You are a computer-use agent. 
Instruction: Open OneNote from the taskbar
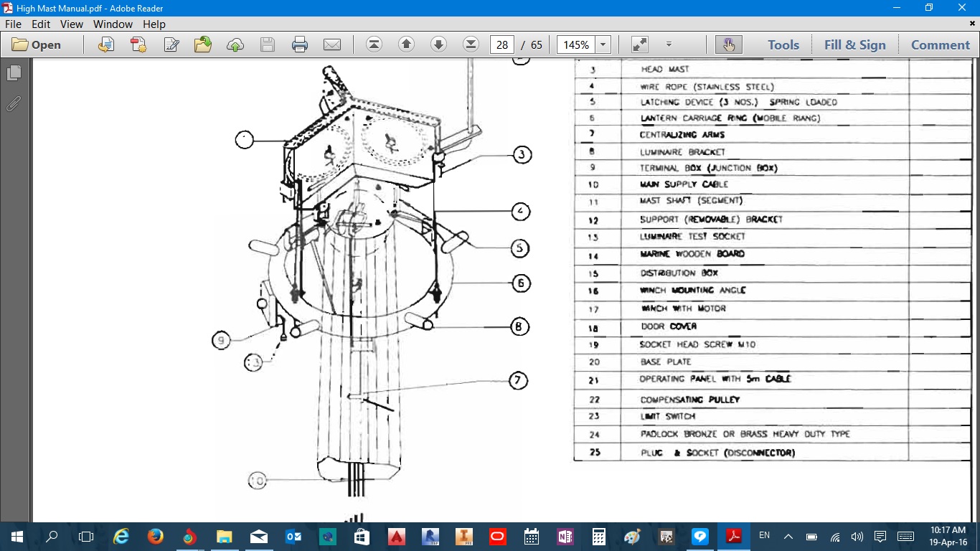565,536
